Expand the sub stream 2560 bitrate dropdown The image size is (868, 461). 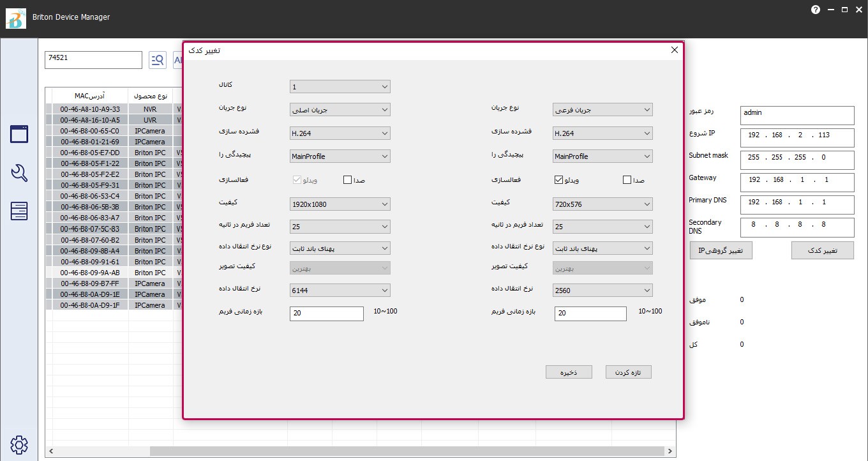(x=602, y=291)
